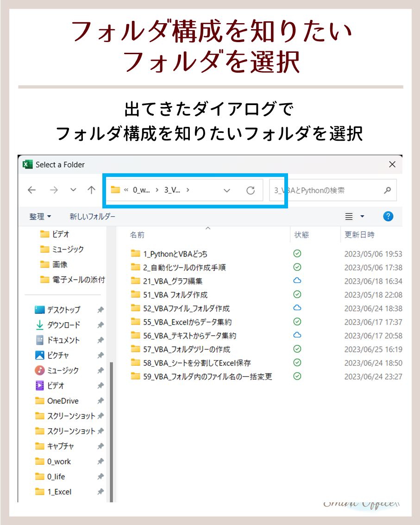Viewport: 420px width, 525px height.
Task: Select ビデオ folder in upper navigation tree
Action: click(55, 234)
